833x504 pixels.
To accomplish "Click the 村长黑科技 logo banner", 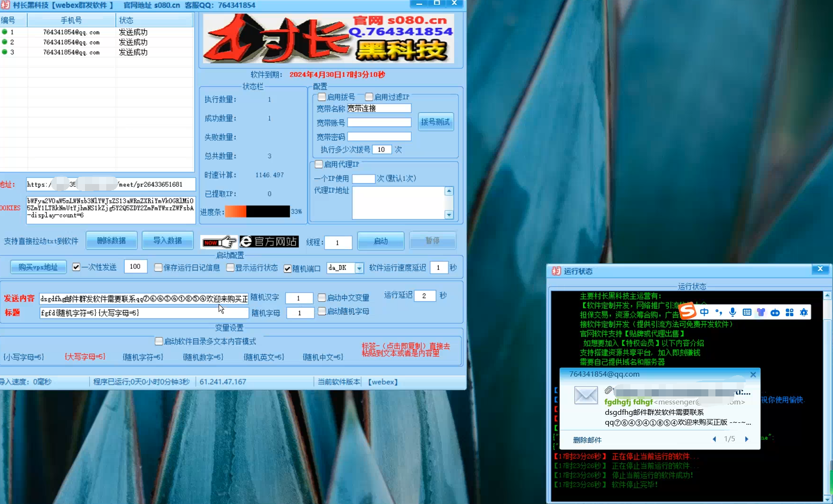I will [x=328, y=39].
